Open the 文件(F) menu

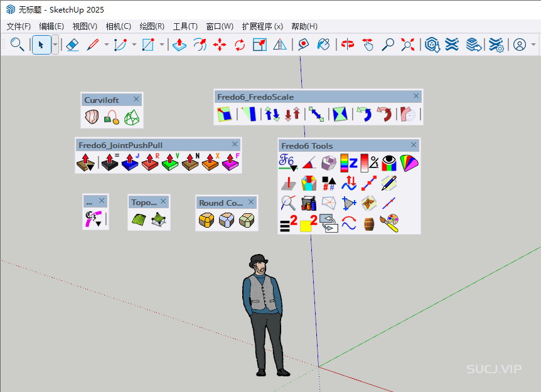pos(19,26)
